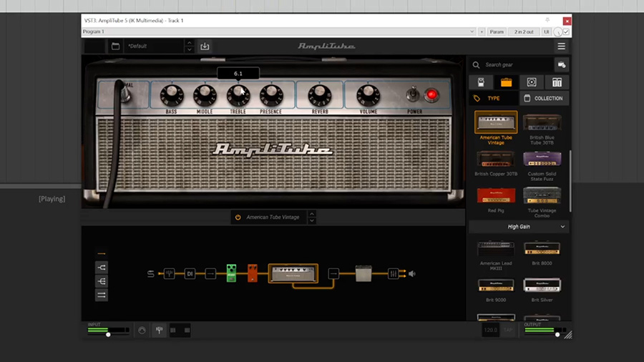The height and width of the screenshot is (362, 644).
Task: Open the tuner icon in bottom bar
Action: [x=159, y=331]
